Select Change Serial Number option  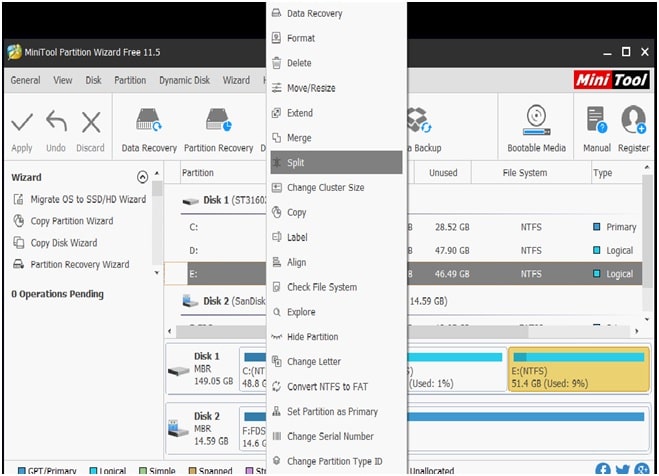336,437
